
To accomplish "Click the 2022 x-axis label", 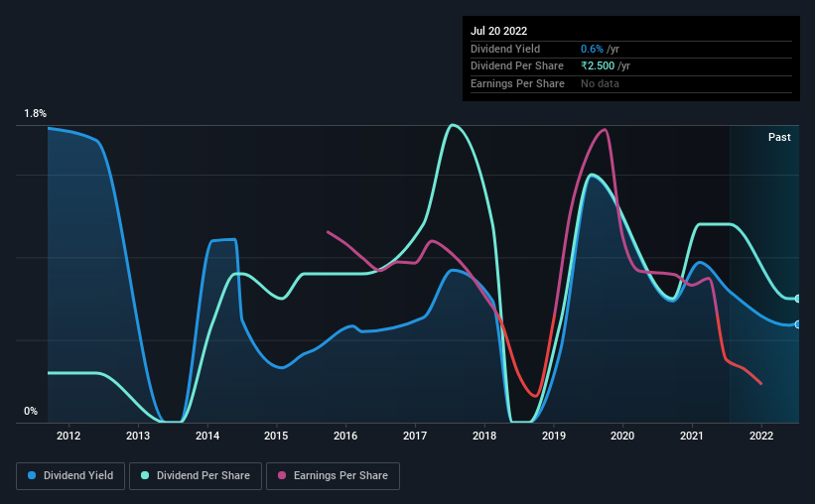I will (x=761, y=436).
